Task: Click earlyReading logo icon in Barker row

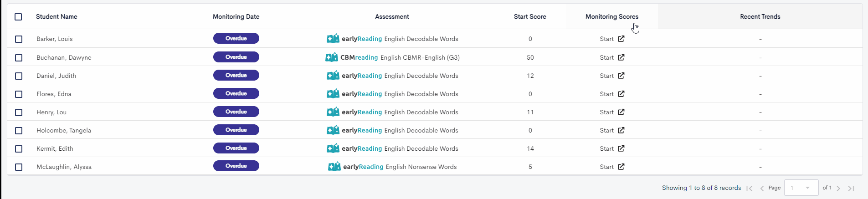Action: pos(333,39)
